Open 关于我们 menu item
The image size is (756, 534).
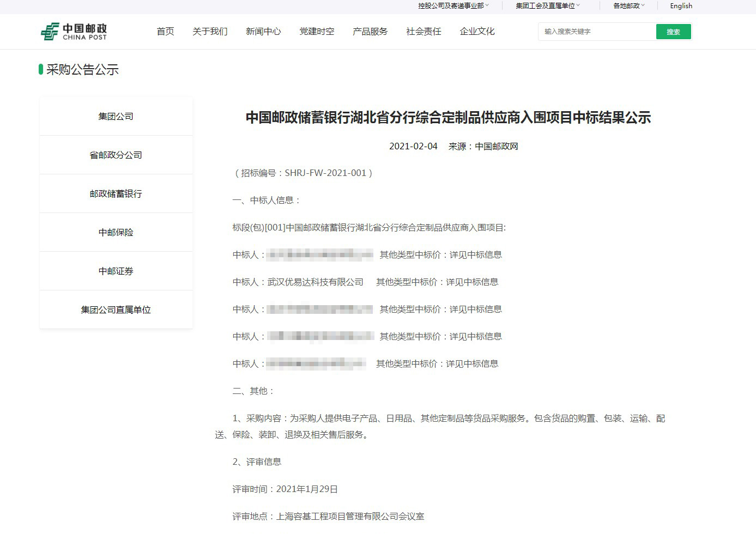(210, 32)
